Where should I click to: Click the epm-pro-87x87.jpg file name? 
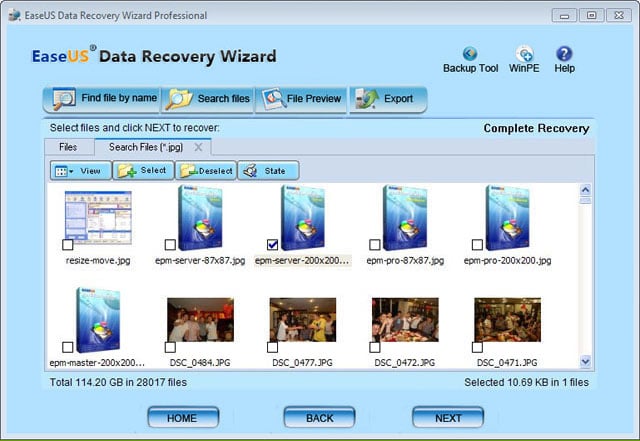coord(405,261)
